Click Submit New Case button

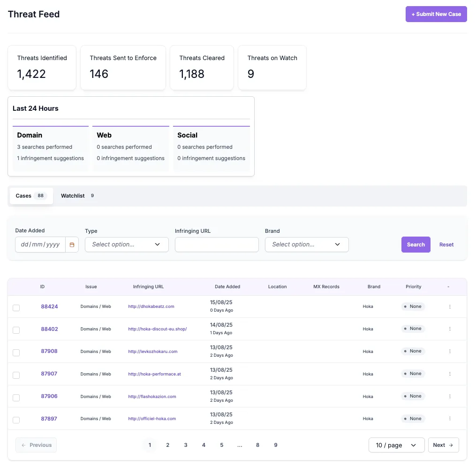pyautogui.click(x=436, y=14)
